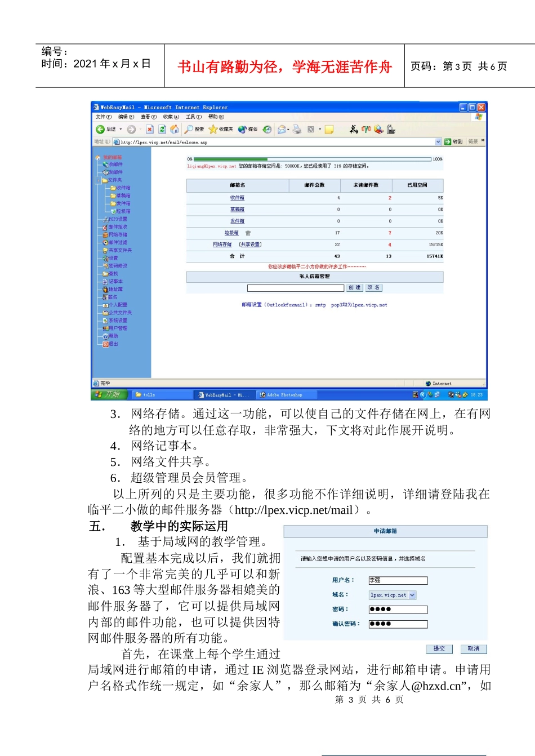The height and width of the screenshot is (756, 535).
Task: Click the 转到 Go button
Action: (x=453, y=142)
